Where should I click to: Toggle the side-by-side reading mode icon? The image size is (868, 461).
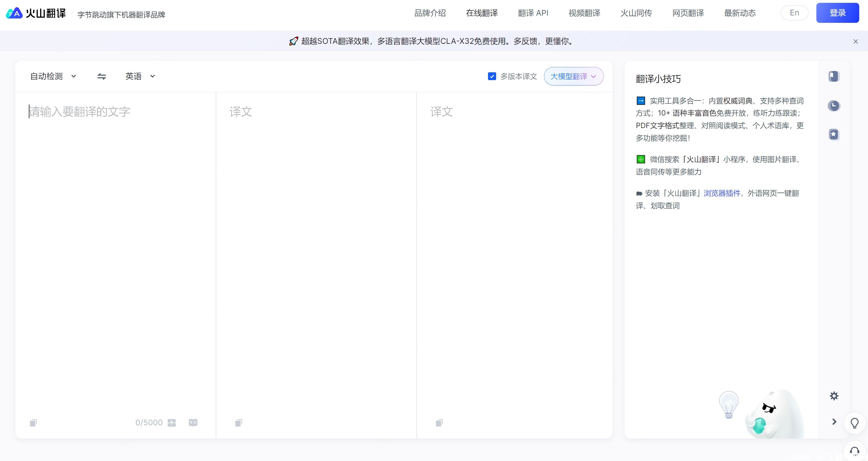point(193,423)
